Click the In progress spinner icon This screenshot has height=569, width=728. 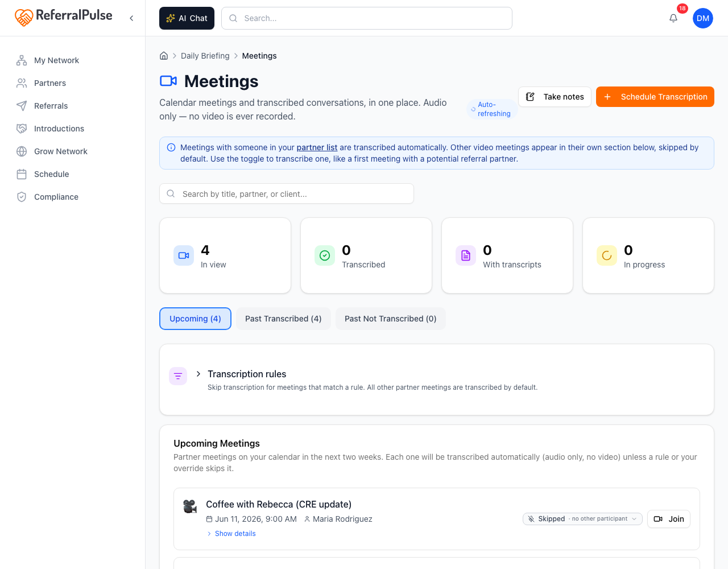pyautogui.click(x=607, y=255)
